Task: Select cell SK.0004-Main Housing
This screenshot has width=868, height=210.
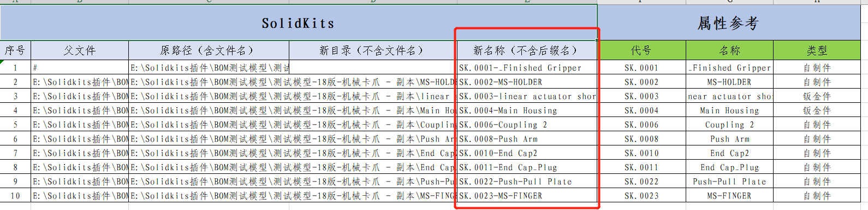Action: 527,110
